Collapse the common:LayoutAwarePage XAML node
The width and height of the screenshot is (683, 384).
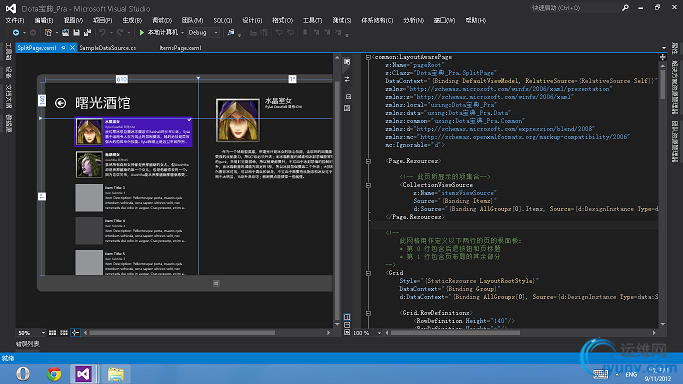[x=369, y=57]
